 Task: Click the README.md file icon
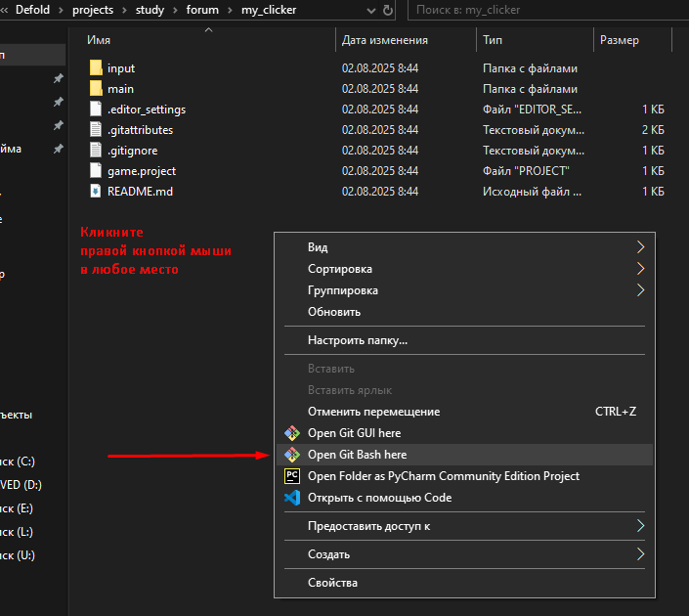pos(96,192)
